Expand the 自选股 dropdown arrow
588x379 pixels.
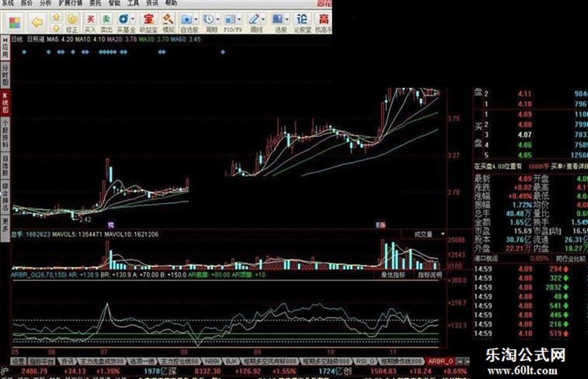[196, 19]
